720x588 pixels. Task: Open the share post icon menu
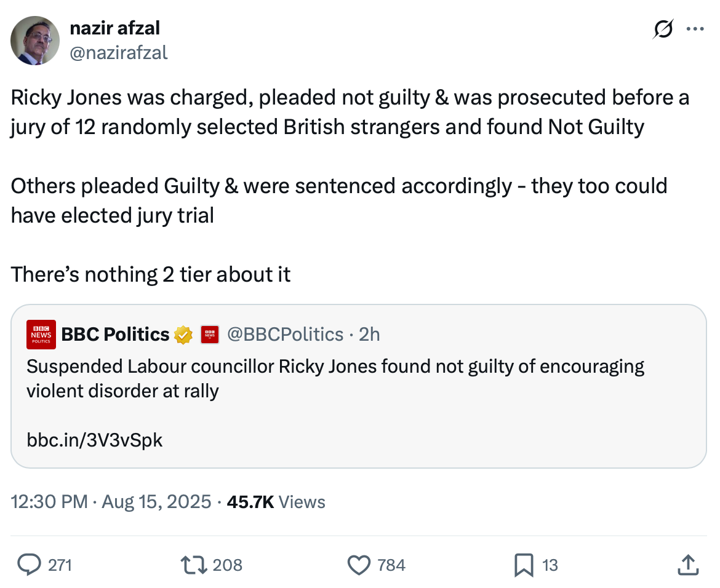(x=687, y=564)
